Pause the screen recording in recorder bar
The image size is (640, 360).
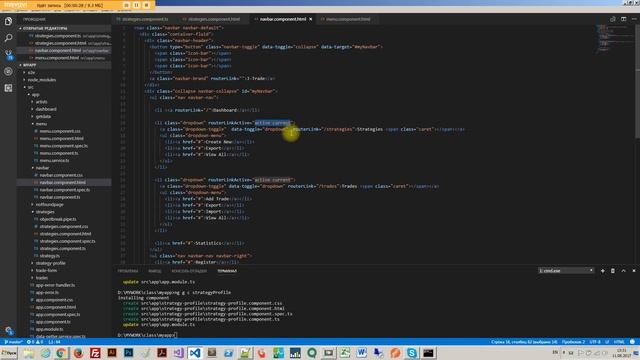[136, 5]
